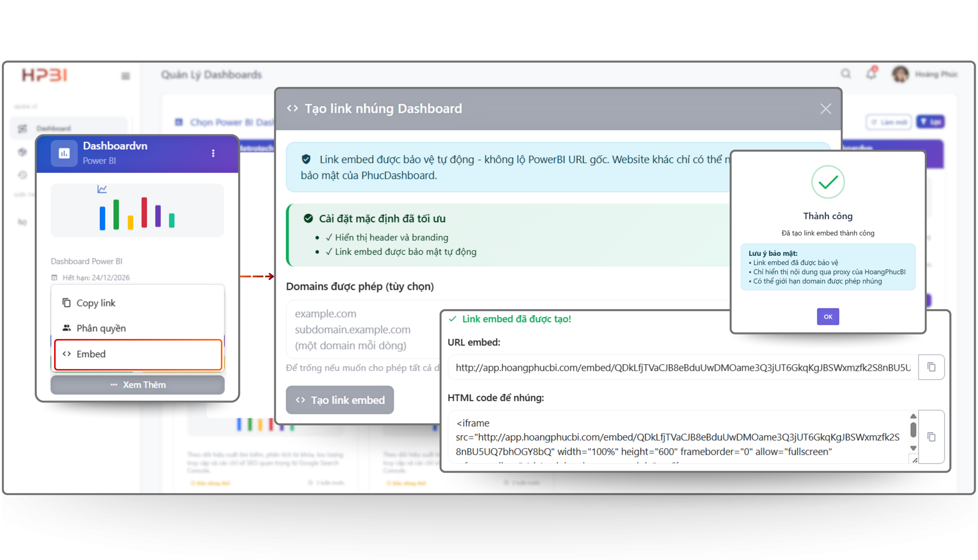The height and width of the screenshot is (560, 978).
Task: Confirm the success popup with OK
Action: click(x=827, y=316)
